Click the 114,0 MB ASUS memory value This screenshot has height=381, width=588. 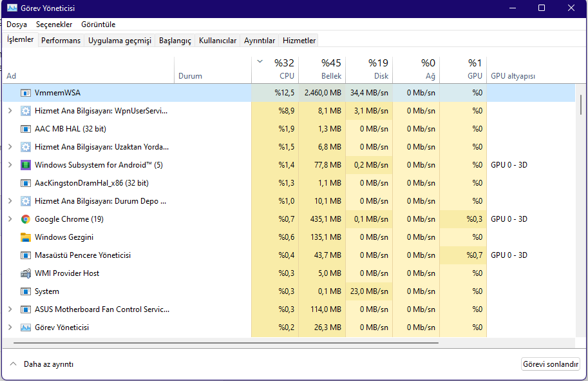click(x=326, y=309)
